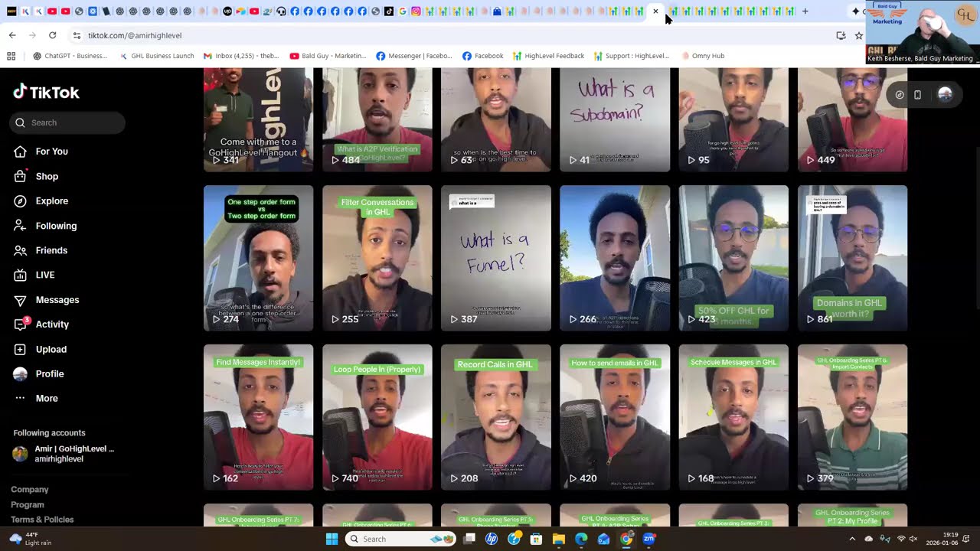Play the one step order form video
Image resolution: width=980 pixels, height=551 pixels.
[x=258, y=258]
